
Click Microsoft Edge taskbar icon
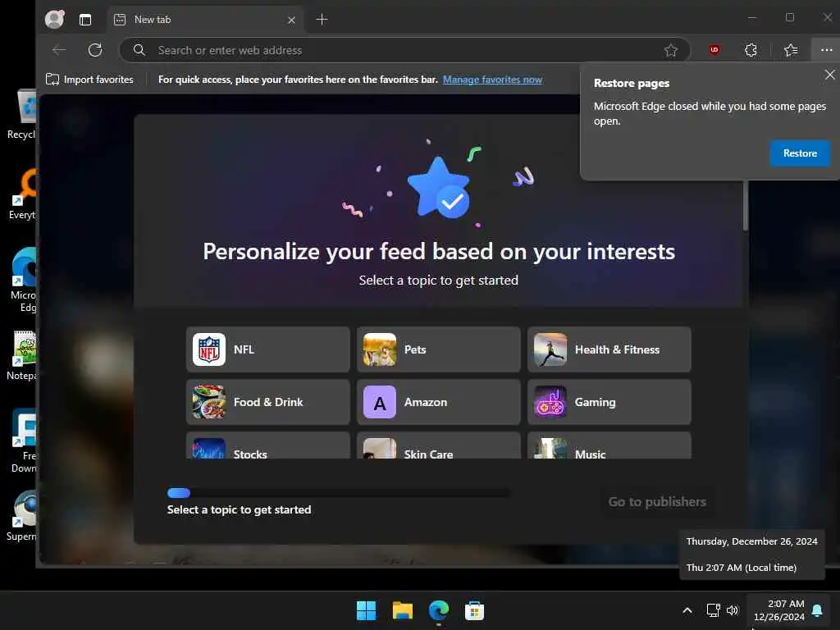[438, 610]
